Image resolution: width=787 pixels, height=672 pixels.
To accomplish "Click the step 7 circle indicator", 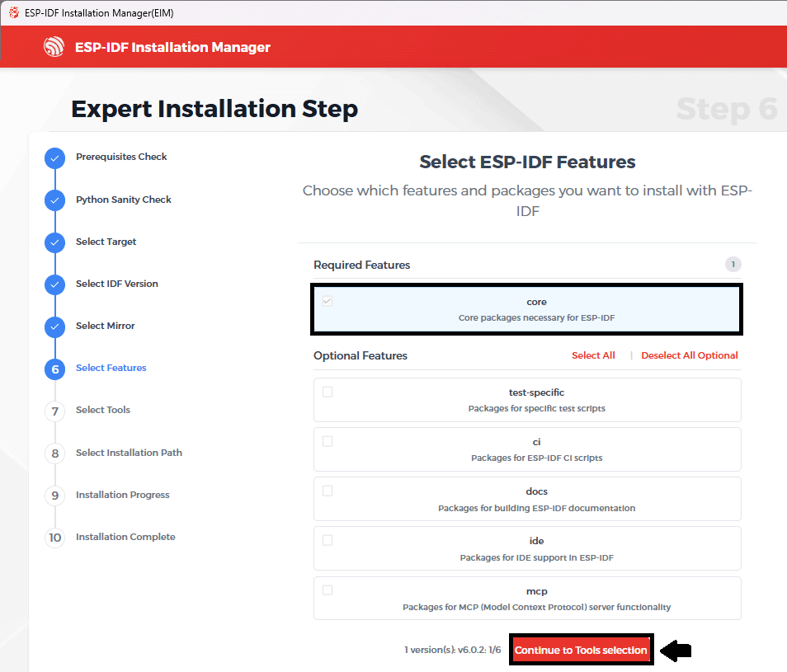I will coord(54,411).
